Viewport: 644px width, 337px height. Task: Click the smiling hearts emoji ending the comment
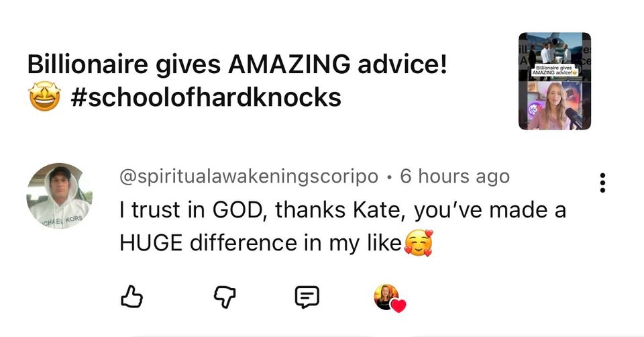coord(418,242)
